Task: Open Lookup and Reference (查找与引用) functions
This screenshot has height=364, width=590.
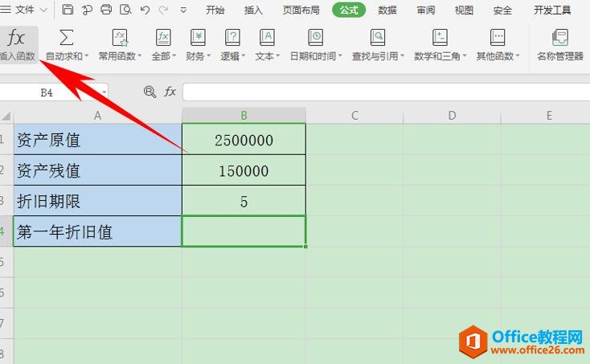Action: pos(378,45)
